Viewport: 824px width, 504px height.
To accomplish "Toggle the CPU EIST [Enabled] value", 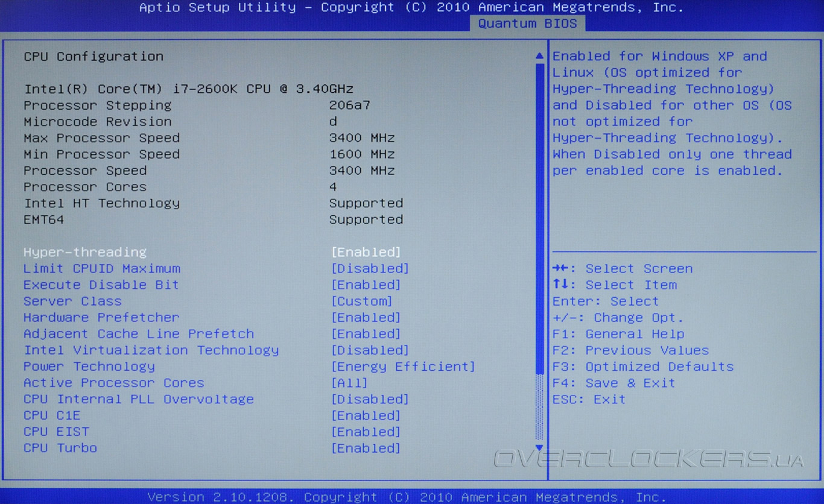I will click(x=366, y=431).
